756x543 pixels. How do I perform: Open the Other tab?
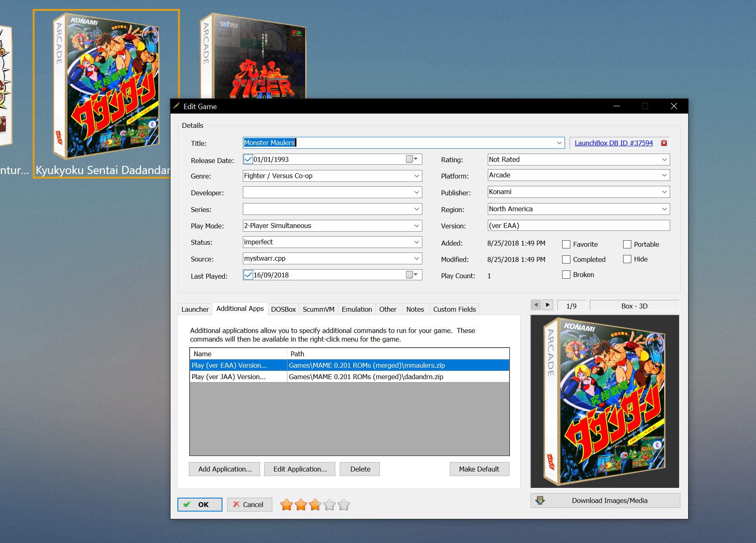(388, 309)
